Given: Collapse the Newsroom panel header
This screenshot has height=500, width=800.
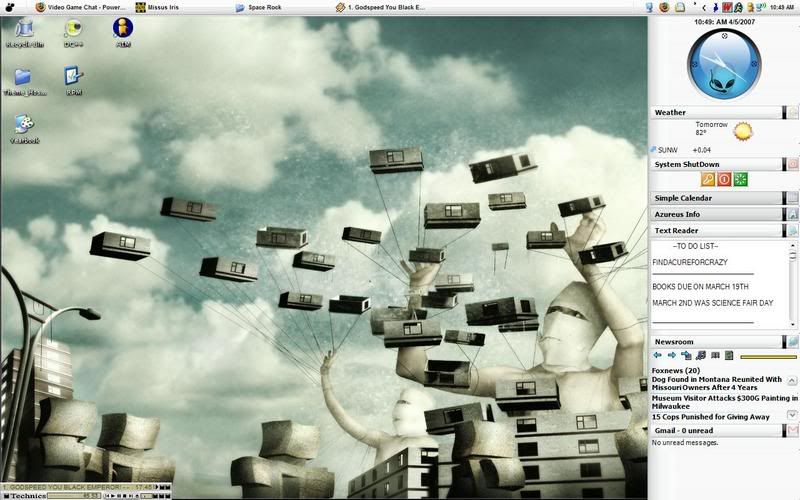Looking at the screenshot, I should (717, 342).
